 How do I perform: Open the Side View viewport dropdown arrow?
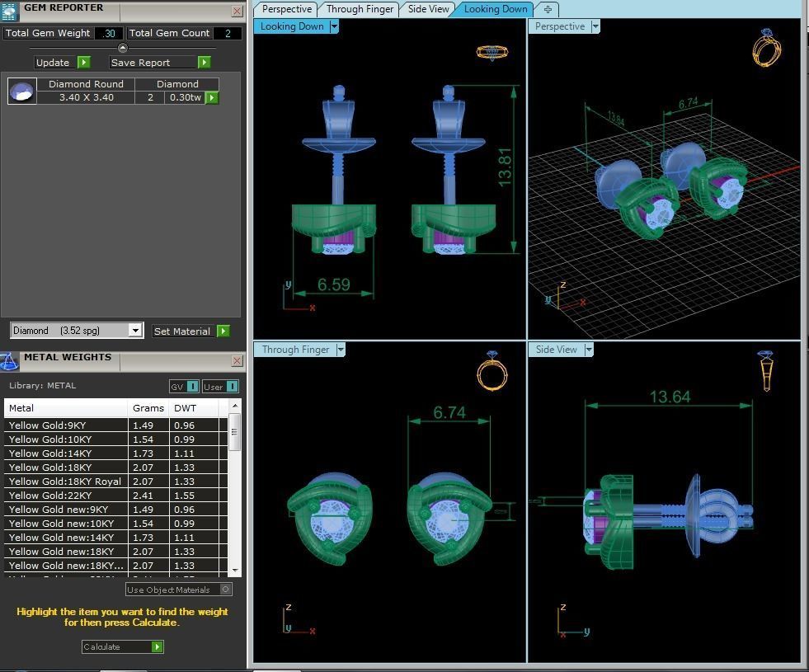(589, 350)
